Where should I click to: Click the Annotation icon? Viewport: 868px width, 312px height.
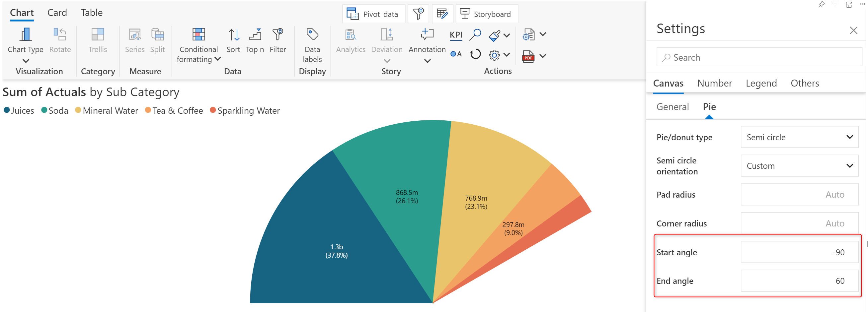pos(427,34)
